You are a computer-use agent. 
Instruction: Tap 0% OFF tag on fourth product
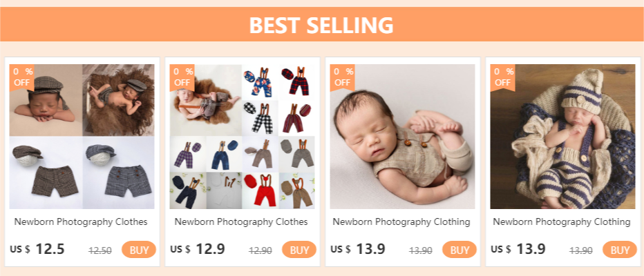[502, 77]
